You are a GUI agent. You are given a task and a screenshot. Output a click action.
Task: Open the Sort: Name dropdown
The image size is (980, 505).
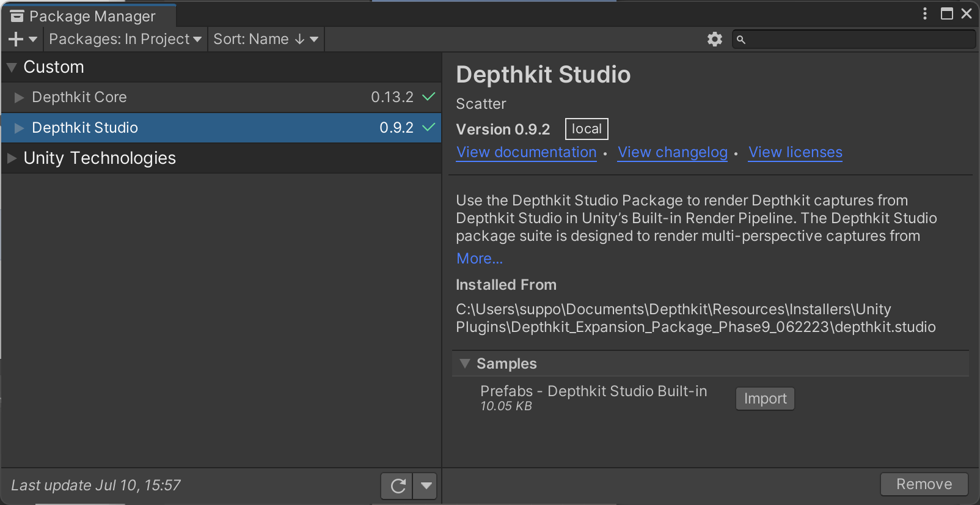265,39
